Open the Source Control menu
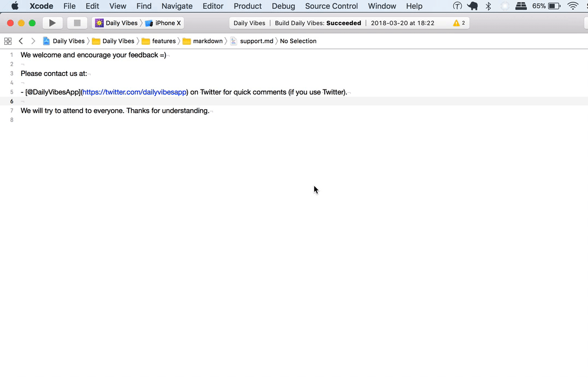This screenshot has height=378, width=588. point(332,6)
